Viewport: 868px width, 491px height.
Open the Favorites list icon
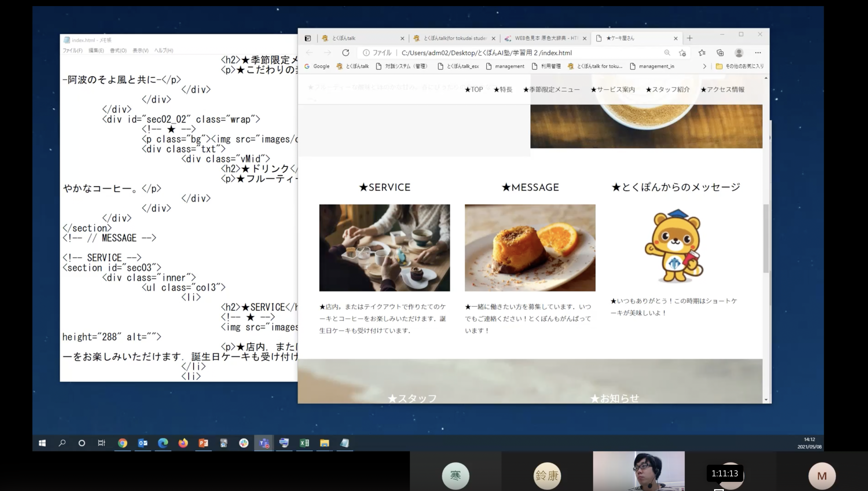click(x=702, y=53)
